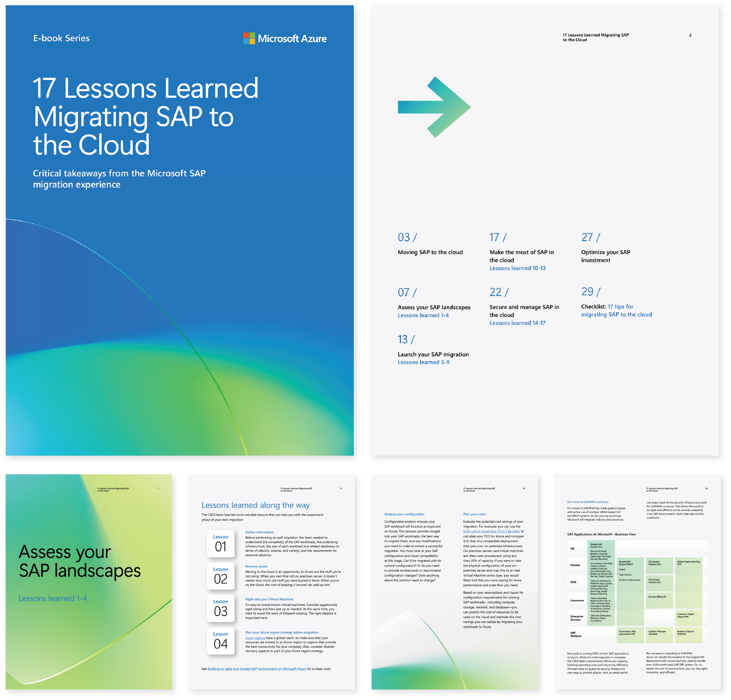Open 'Checklist: 17 tips for migrating SAP to the cloud'
Image resolution: width=731 pixels, height=700 pixels.
click(616, 310)
